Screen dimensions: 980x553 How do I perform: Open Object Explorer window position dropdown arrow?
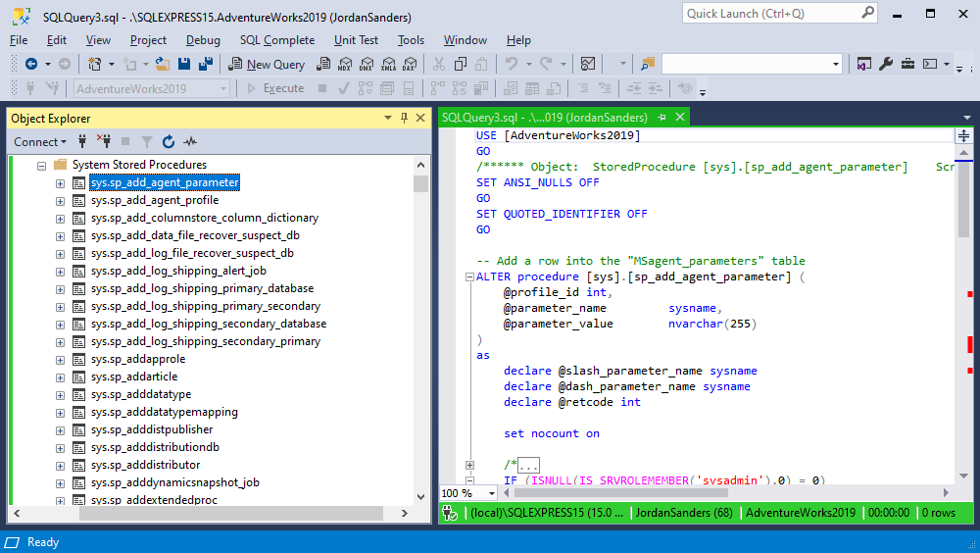point(387,118)
